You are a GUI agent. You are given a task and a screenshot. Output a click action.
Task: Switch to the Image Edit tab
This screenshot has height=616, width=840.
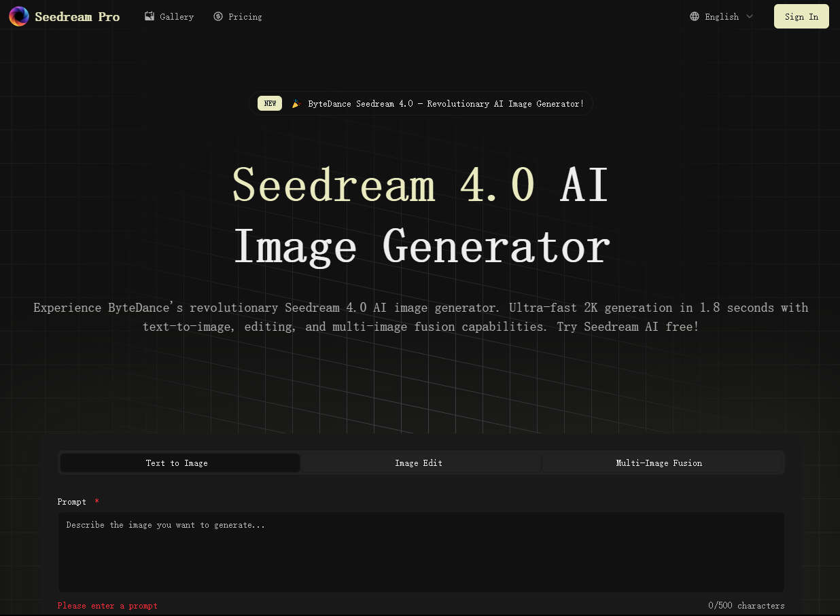[x=419, y=463]
